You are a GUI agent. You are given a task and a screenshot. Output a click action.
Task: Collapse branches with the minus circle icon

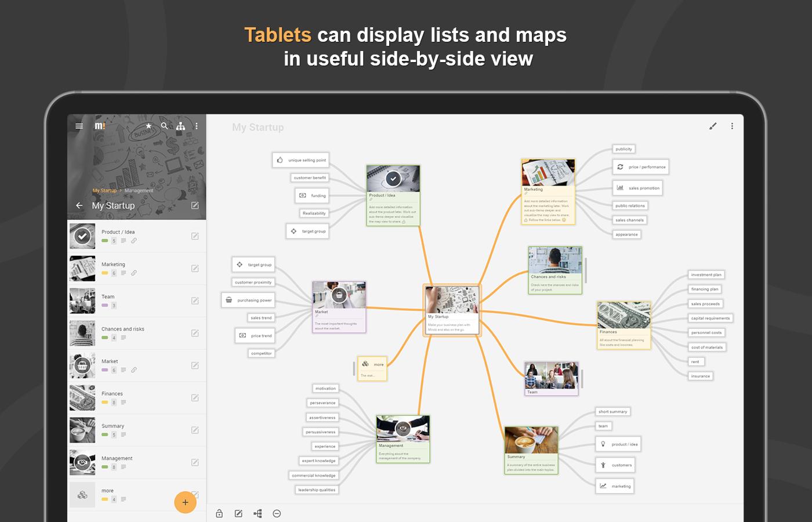pyautogui.click(x=277, y=513)
